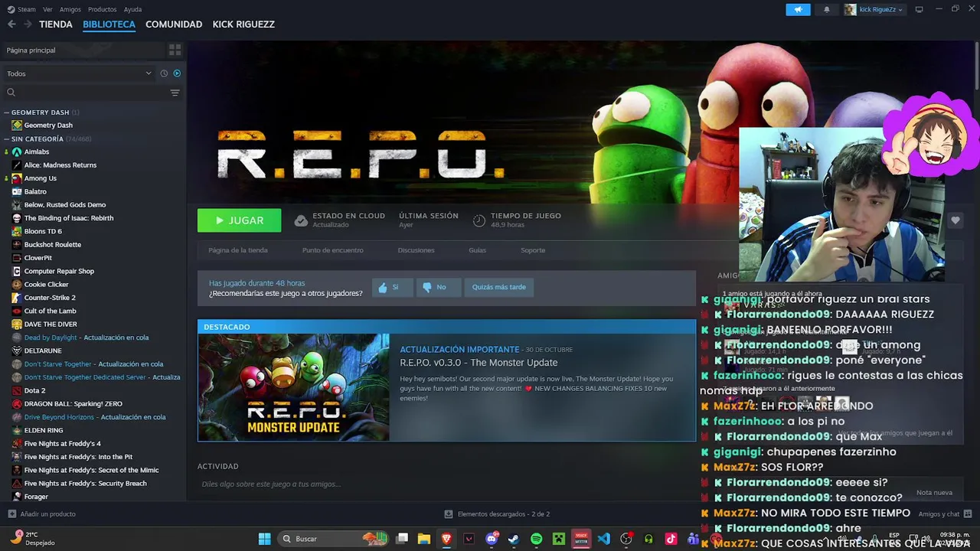Open Visual Studio Code from the taskbar

coord(603,539)
